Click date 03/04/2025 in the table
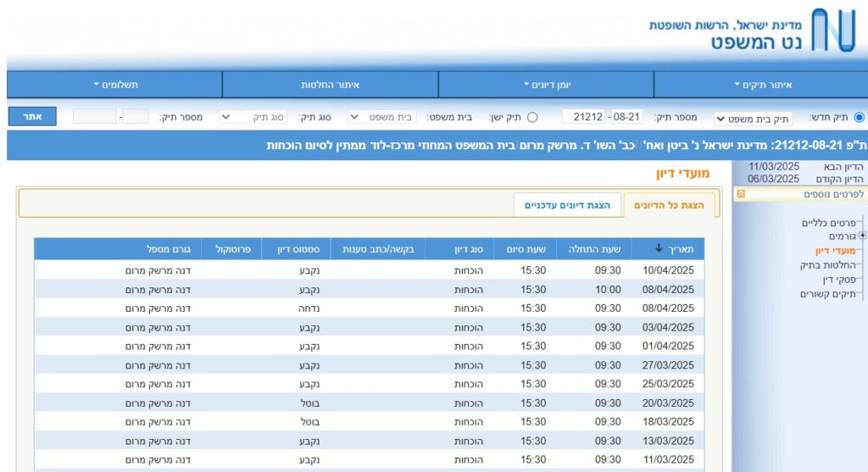The height and width of the screenshot is (472, 868). coord(668,328)
